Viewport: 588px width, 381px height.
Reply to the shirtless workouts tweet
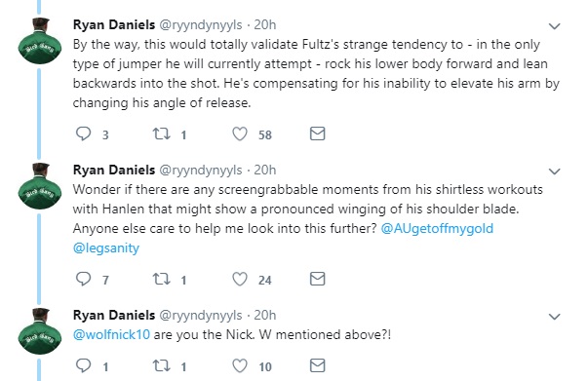click(x=83, y=279)
